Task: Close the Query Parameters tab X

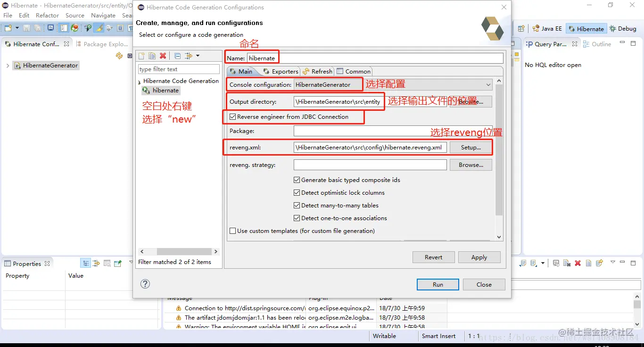Action: pos(575,44)
